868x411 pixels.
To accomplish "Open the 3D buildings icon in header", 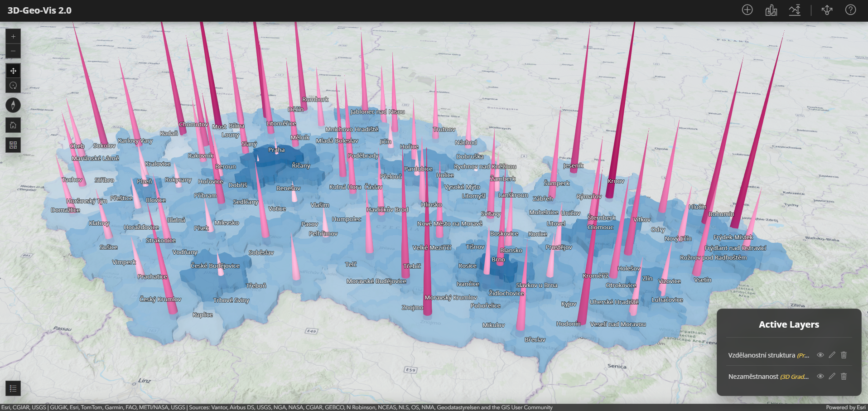I will click(x=771, y=10).
